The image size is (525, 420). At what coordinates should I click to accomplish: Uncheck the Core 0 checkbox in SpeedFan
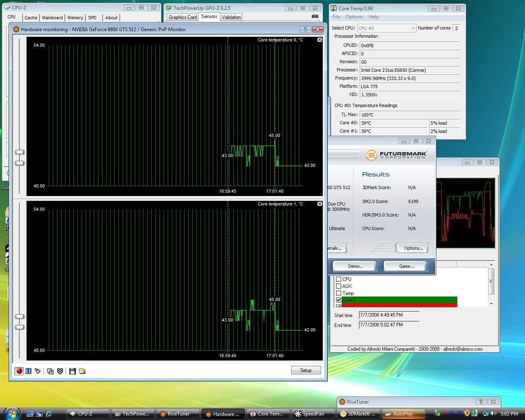[x=339, y=300]
